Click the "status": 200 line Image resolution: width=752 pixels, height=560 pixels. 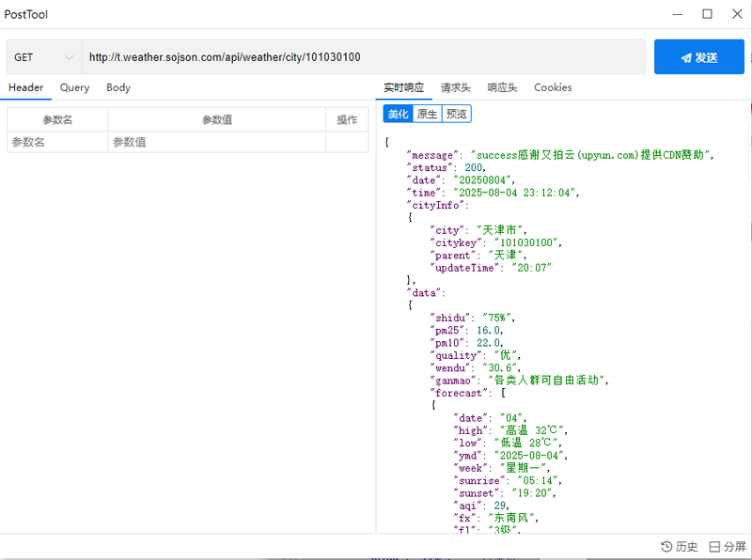click(x=446, y=168)
